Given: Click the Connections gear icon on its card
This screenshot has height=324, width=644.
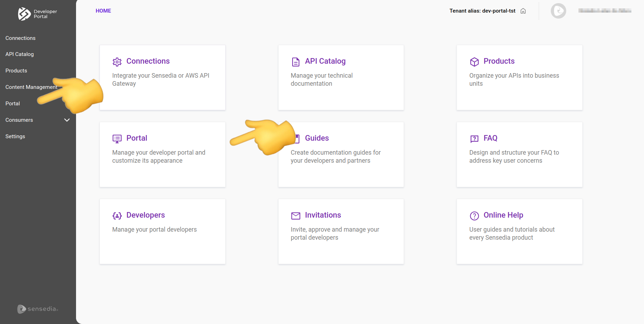Looking at the screenshot, I should click(117, 62).
